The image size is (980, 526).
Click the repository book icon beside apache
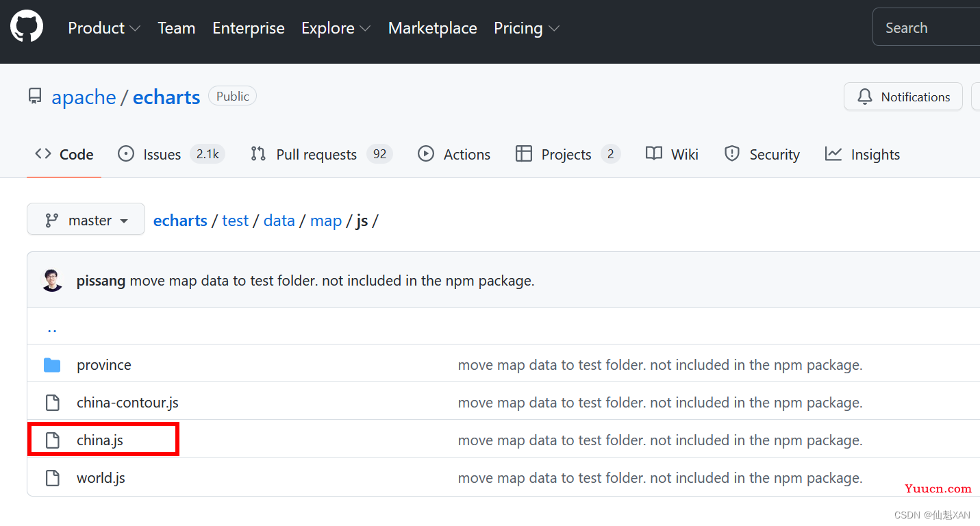(35, 97)
